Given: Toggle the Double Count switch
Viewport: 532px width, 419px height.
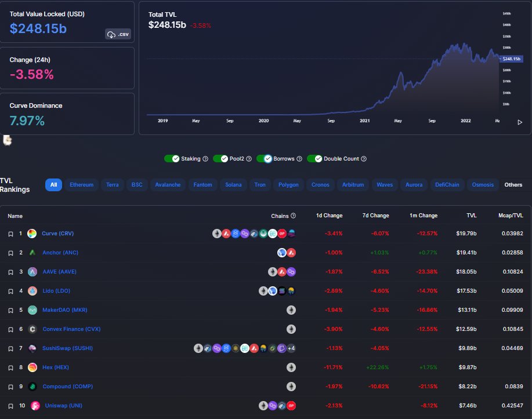Looking at the screenshot, I should [x=314, y=159].
